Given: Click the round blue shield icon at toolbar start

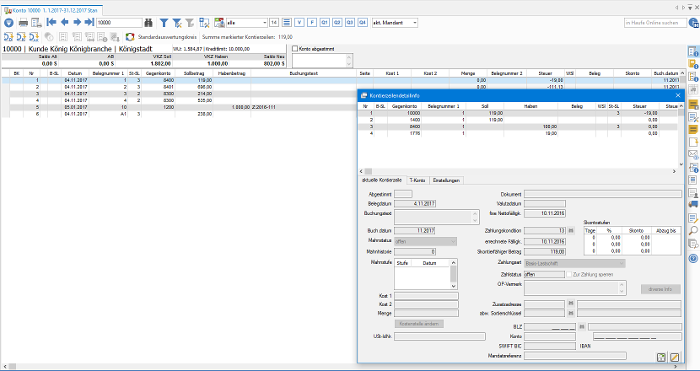Looking at the screenshot, I should 8,23.
